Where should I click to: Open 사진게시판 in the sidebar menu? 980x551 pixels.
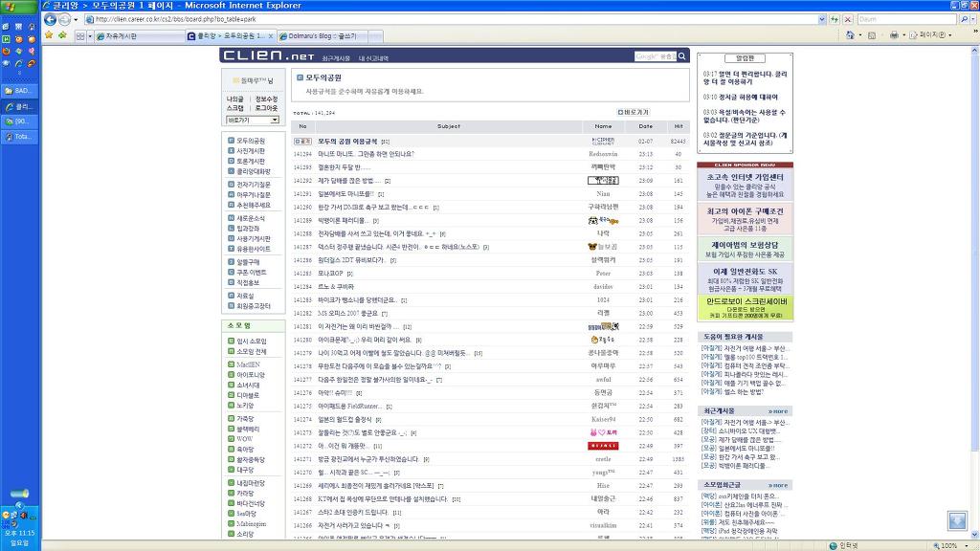click(251, 151)
